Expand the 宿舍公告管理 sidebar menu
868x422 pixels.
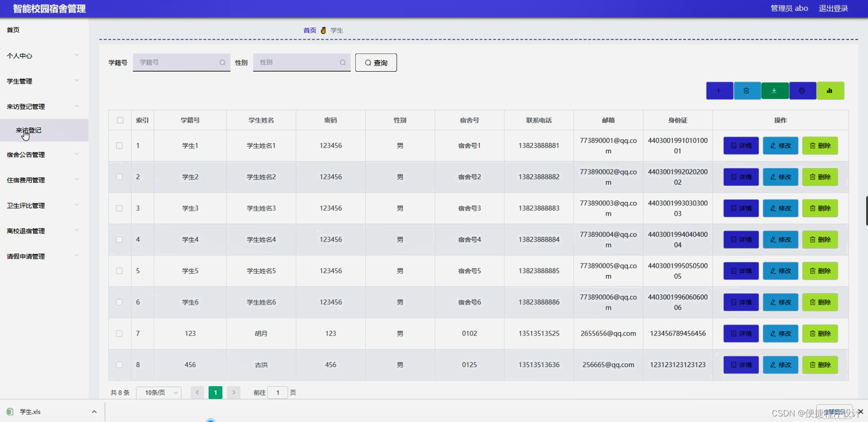44,154
